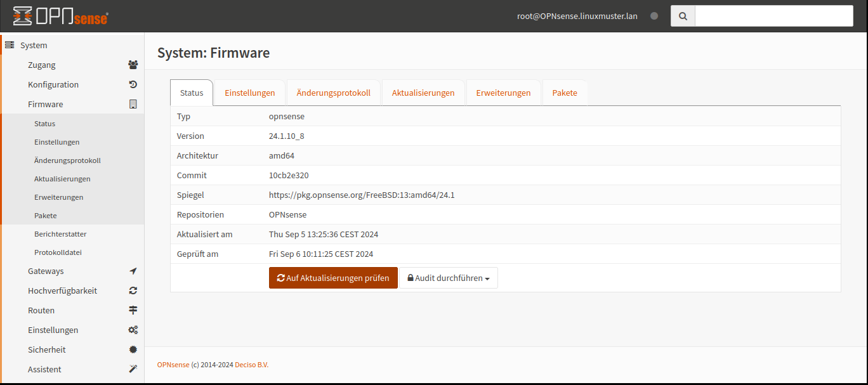The width and height of the screenshot is (868, 385).
Task: Open Audit durchführen dropdown
Action: point(449,278)
